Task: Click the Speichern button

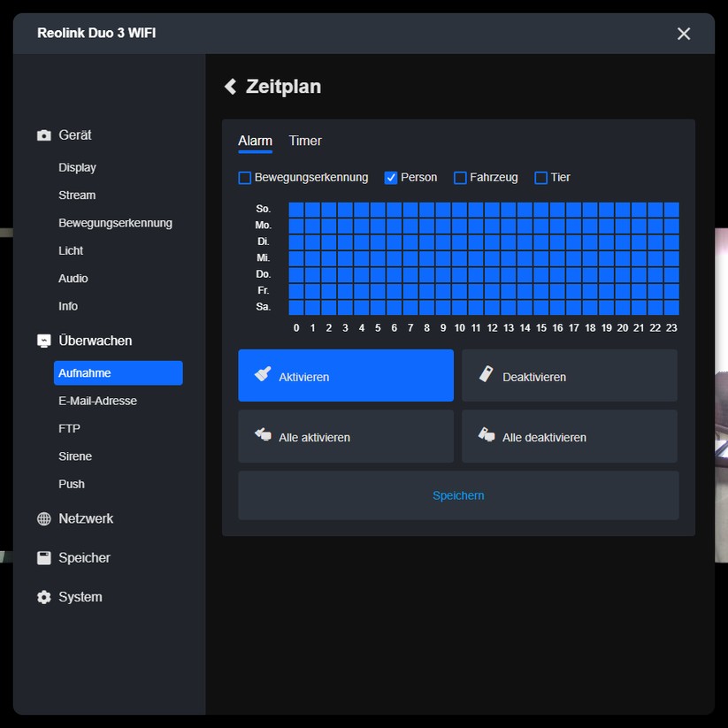Action: point(458,495)
